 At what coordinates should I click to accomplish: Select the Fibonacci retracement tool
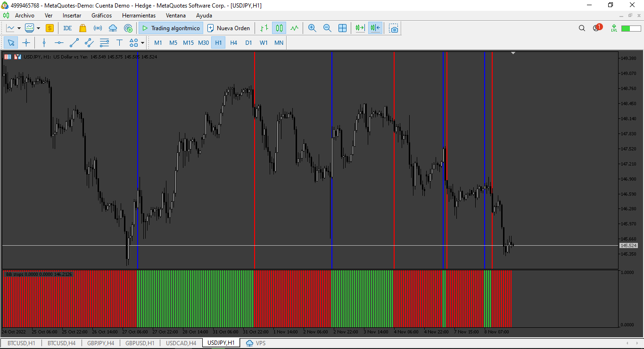[x=104, y=43]
